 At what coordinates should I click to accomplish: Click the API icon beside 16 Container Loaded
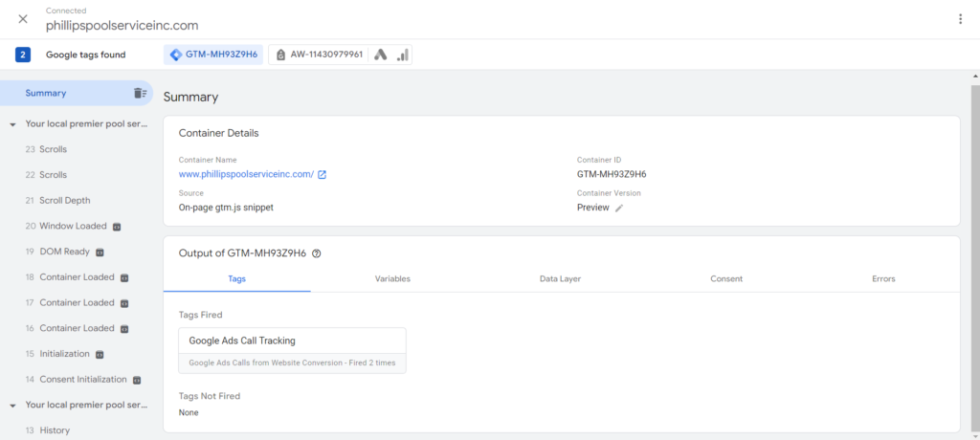coord(124,329)
